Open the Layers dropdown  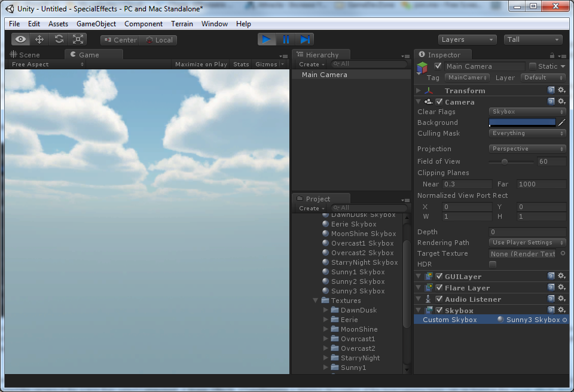467,39
